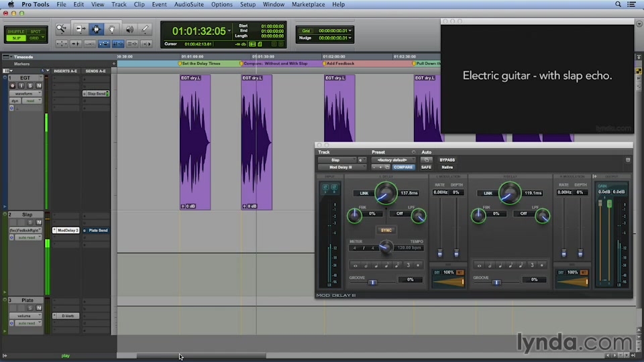Image resolution: width=644 pixels, height=362 pixels.
Task: Solo the Plate track
Action: 30,308
